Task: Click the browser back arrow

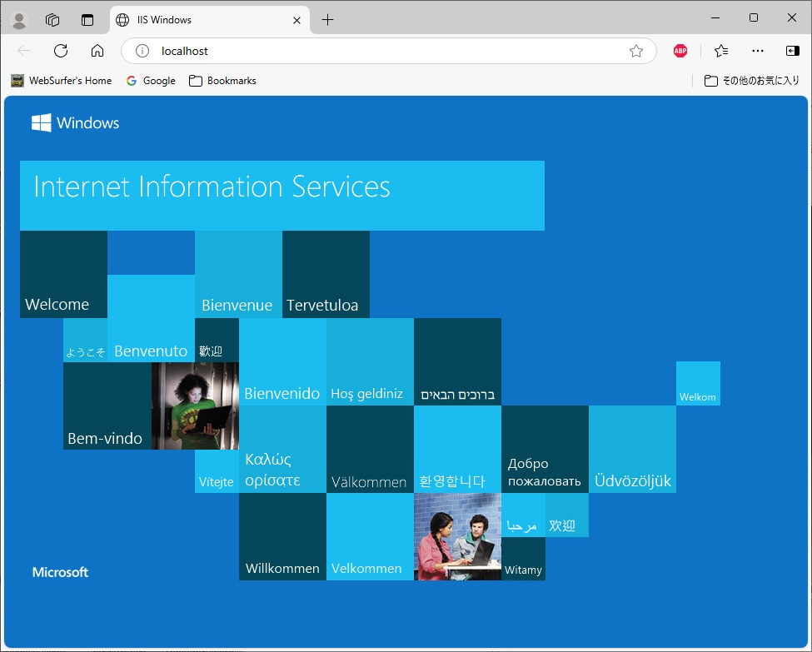Action: (24, 51)
